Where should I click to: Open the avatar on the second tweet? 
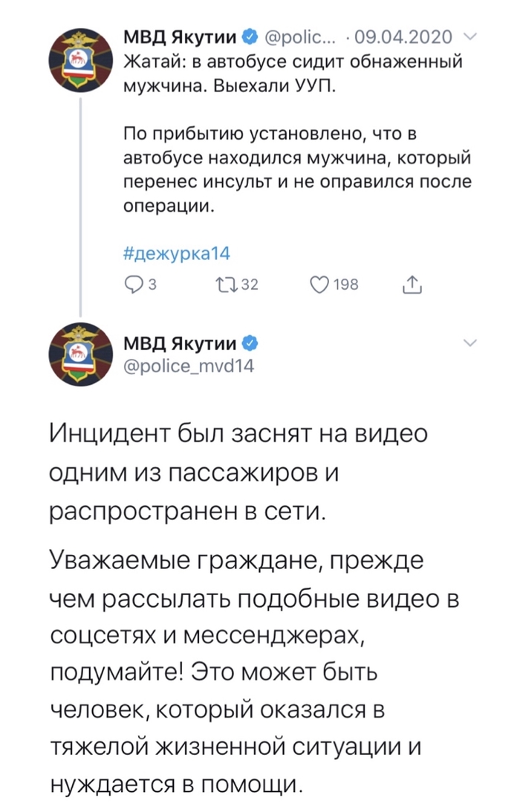coord(80,356)
